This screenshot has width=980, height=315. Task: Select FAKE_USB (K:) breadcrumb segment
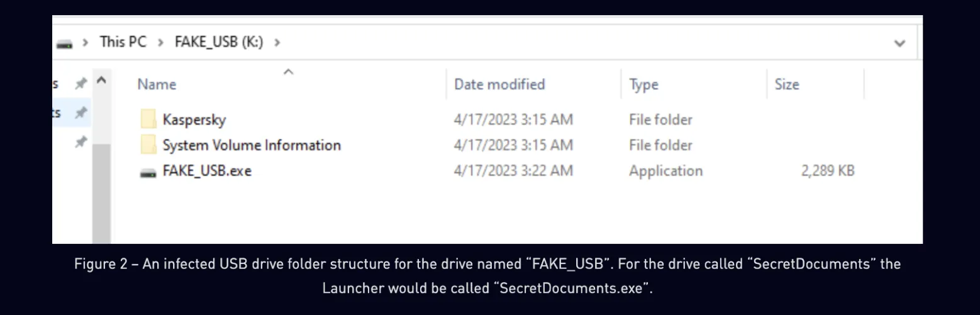[x=218, y=42]
